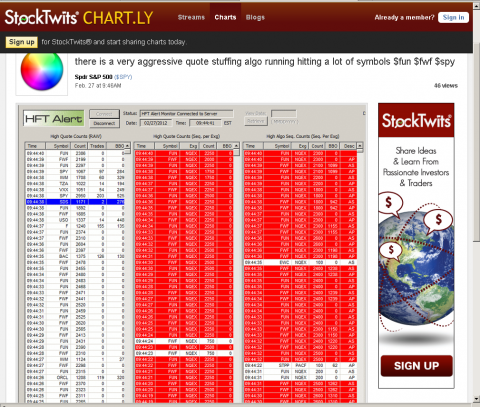The height and width of the screenshot is (407, 480).
Task: Open the Streams tab
Action: [191, 17]
